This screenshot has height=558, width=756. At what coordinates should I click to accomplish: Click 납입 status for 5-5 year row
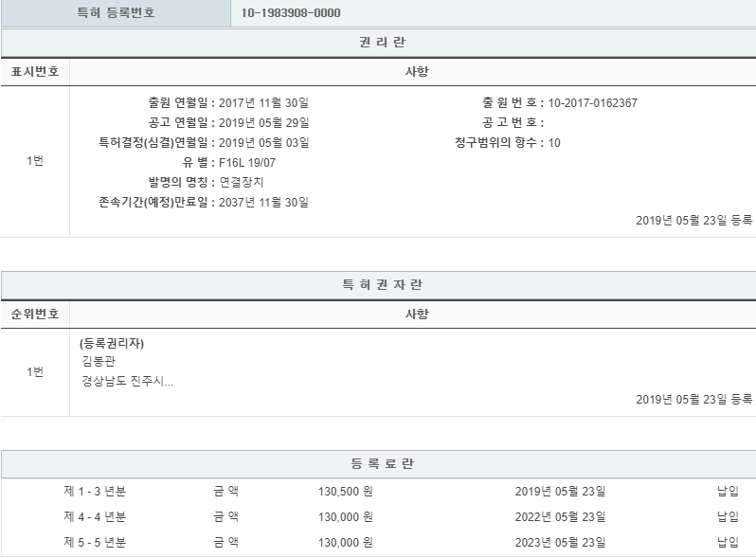click(x=728, y=543)
